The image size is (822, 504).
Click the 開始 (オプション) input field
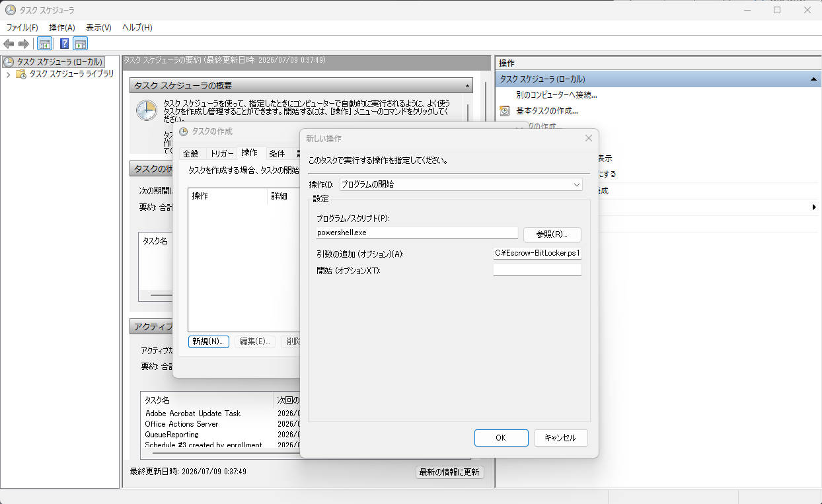click(x=537, y=270)
